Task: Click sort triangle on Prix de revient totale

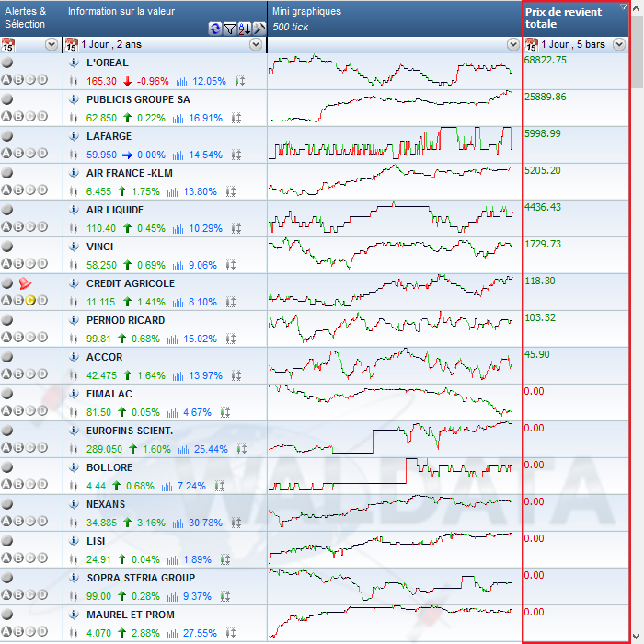Action: [624, 6]
